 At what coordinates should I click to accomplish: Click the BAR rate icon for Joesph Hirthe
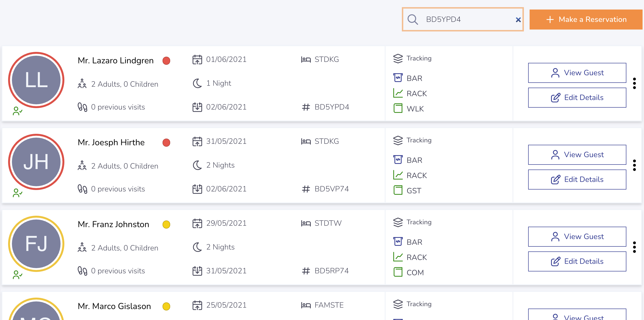click(398, 160)
